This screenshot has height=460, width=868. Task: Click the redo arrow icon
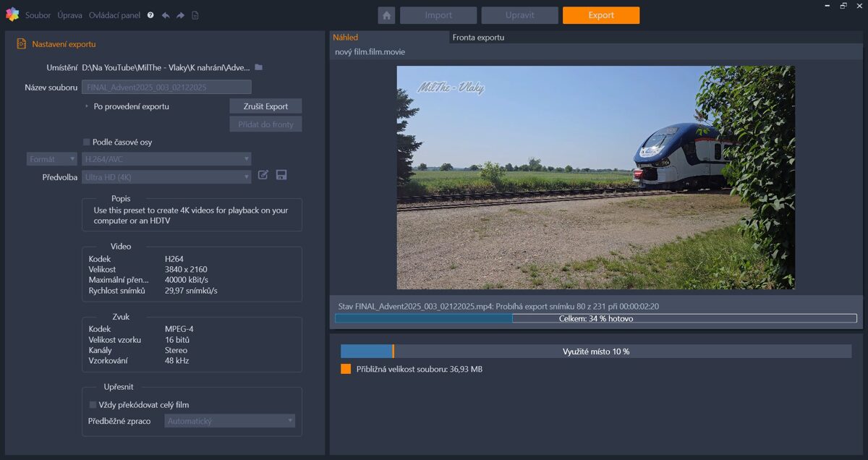pyautogui.click(x=180, y=15)
